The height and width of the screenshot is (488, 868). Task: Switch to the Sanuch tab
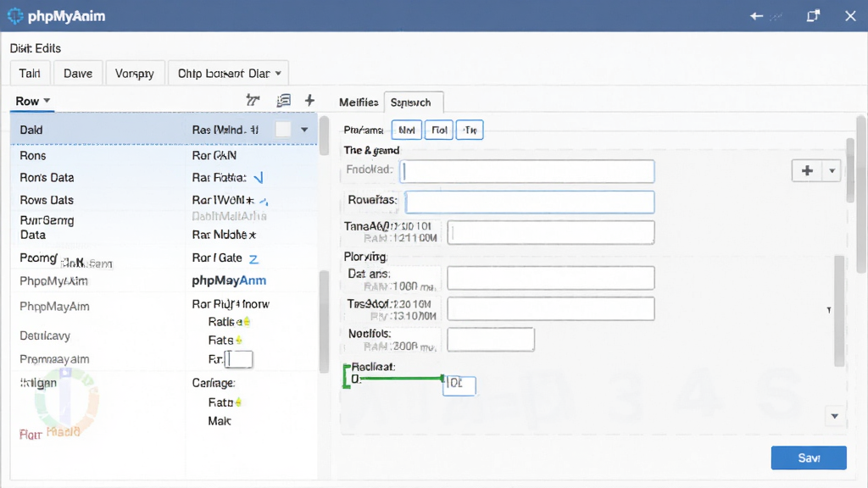(413, 103)
